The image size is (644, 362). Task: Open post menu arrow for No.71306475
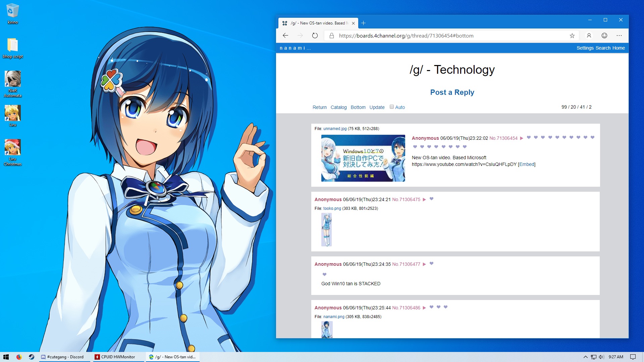pyautogui.click(x=424, y=200)
